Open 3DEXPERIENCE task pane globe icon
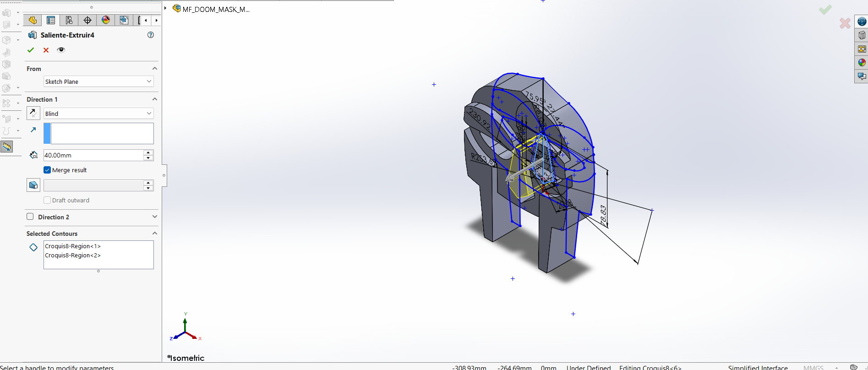The image size is (868, 370). [862, 22]
